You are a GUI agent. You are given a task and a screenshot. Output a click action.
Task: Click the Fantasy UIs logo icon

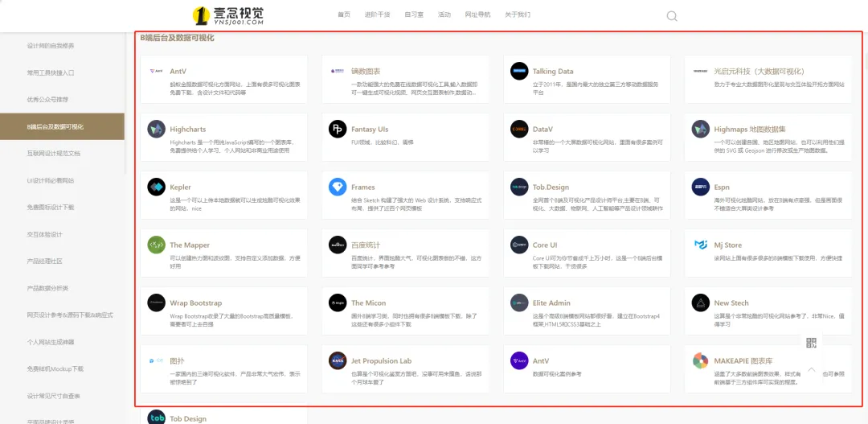[x=337, y=130]
